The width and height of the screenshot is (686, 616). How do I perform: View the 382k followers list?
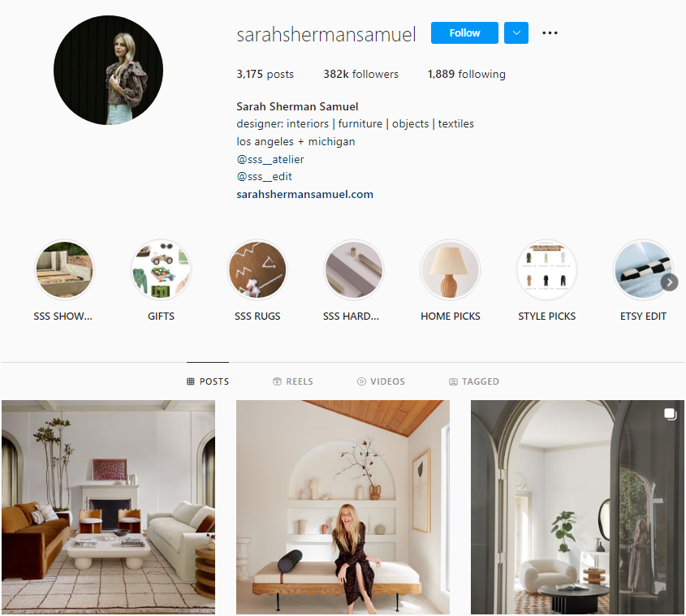tap(361, 74)
